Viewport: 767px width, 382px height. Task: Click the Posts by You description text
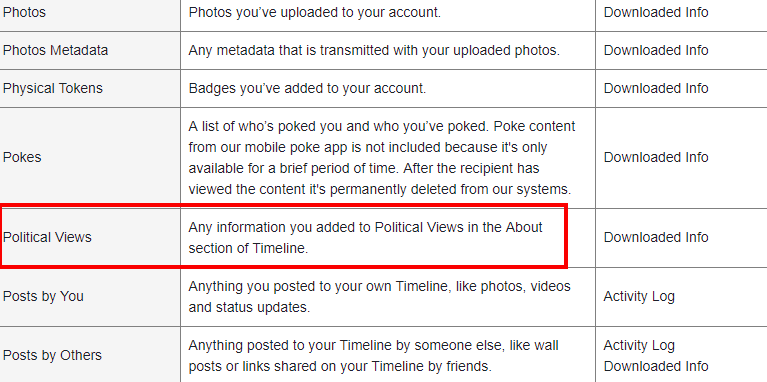point(379,297)
